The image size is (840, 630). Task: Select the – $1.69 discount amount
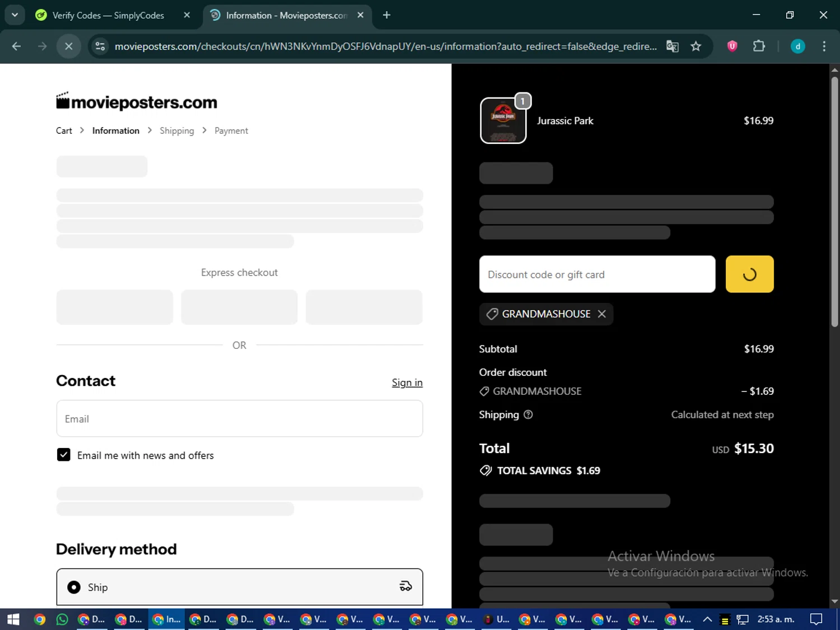(758, 391)
